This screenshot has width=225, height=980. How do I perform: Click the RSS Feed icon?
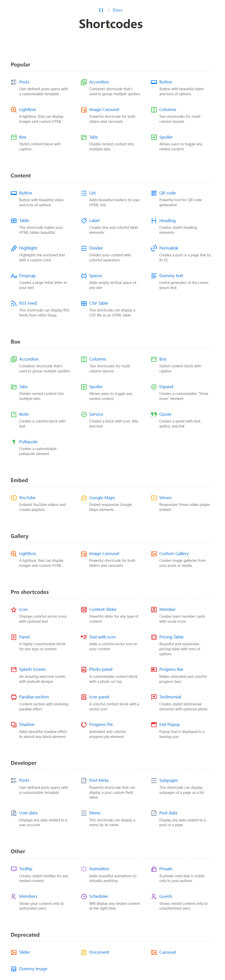(14, 303)
